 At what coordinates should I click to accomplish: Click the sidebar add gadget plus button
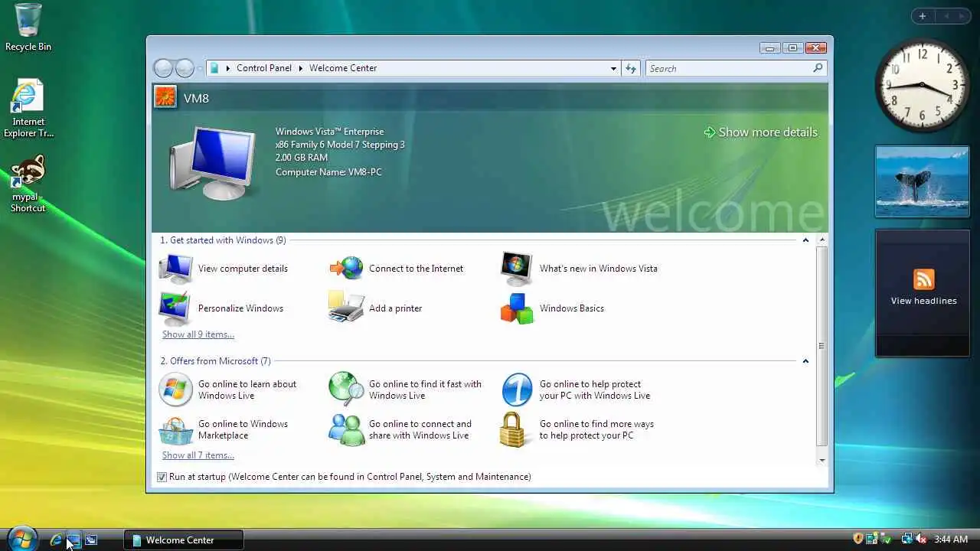(x=923, y=16)
